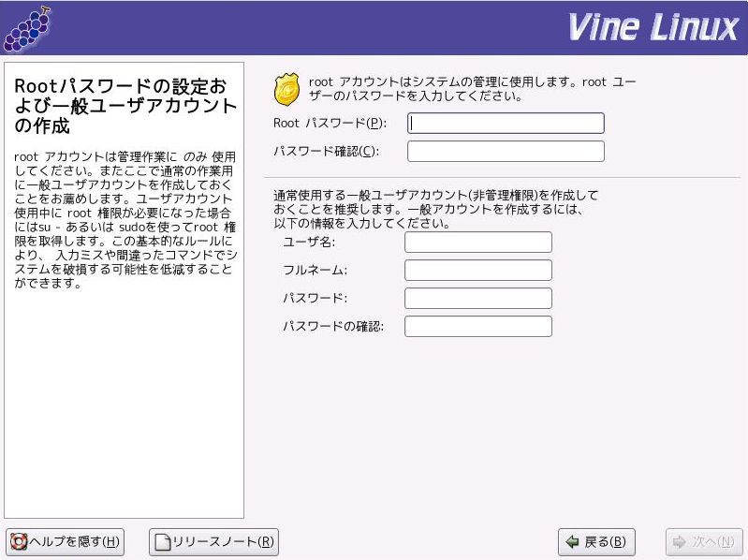
Task: Click the ヘルプを隠す button
Action: click(x=66, y=542)
